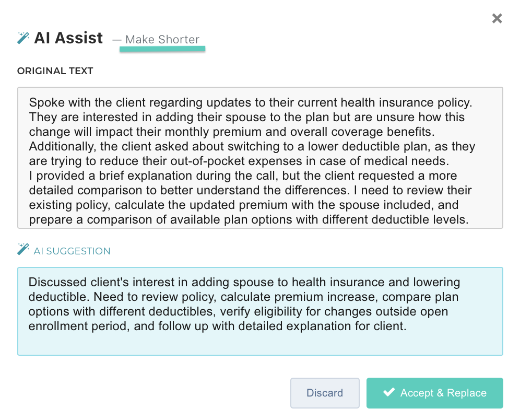Close the AI Assist dialog
The image size is (520, 420).
497,19
